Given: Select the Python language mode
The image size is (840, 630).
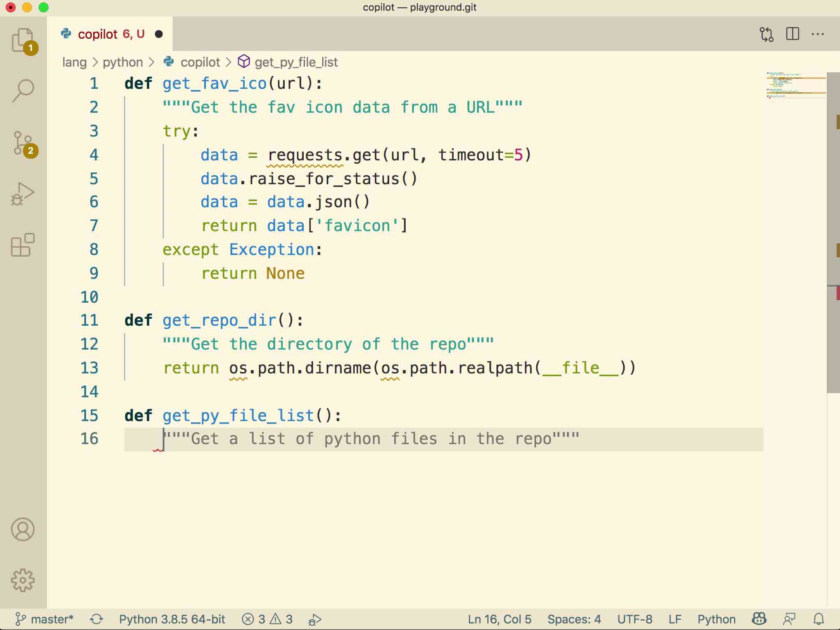Looking at the screenshot, I should pos(716,619).
